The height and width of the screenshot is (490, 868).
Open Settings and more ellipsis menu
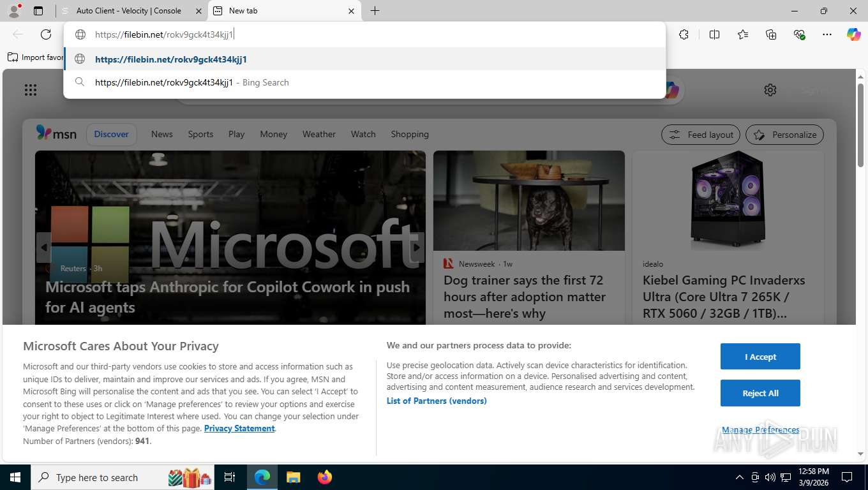[827, 34]
